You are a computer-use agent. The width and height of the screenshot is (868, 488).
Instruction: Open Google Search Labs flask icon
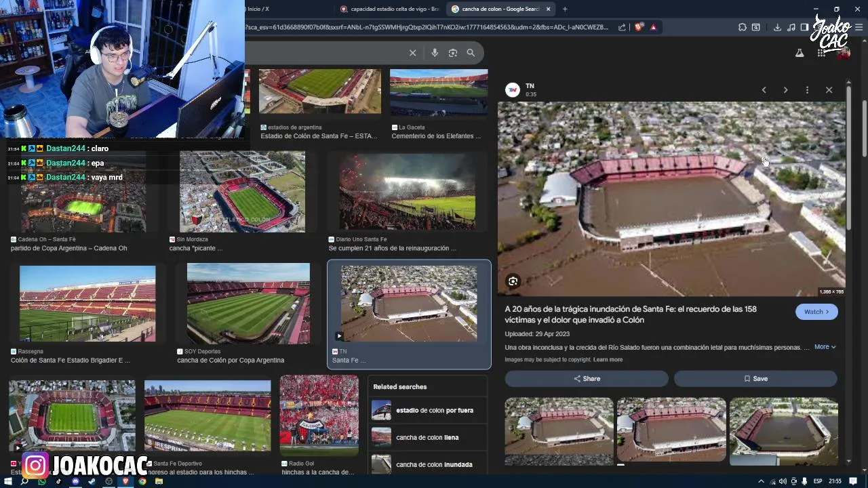coord(800,53)
